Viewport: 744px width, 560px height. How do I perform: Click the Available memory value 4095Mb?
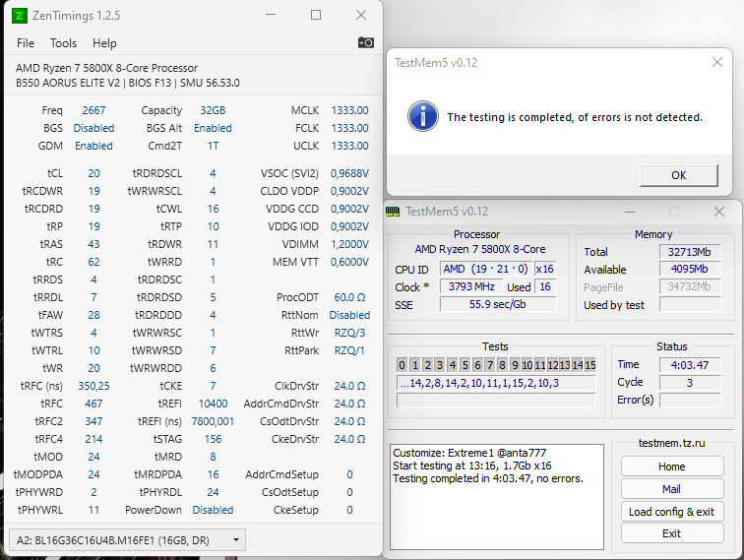point(690,269)
